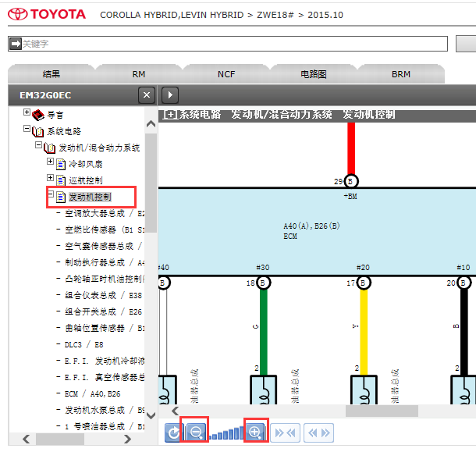The height and width of the screenshot is (452, 476).
Task: Select the 制动执行器总成 item
Action: pyautogui.click(x=105, y=263)
